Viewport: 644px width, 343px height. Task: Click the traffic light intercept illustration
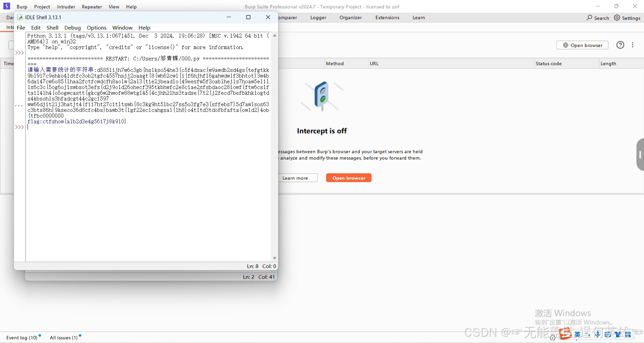pos(322,96)
